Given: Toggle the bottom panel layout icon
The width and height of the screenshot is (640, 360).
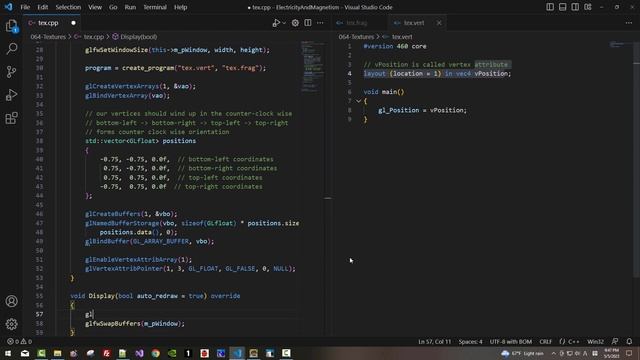Looking at the screenshot, I should pos(562,7).
